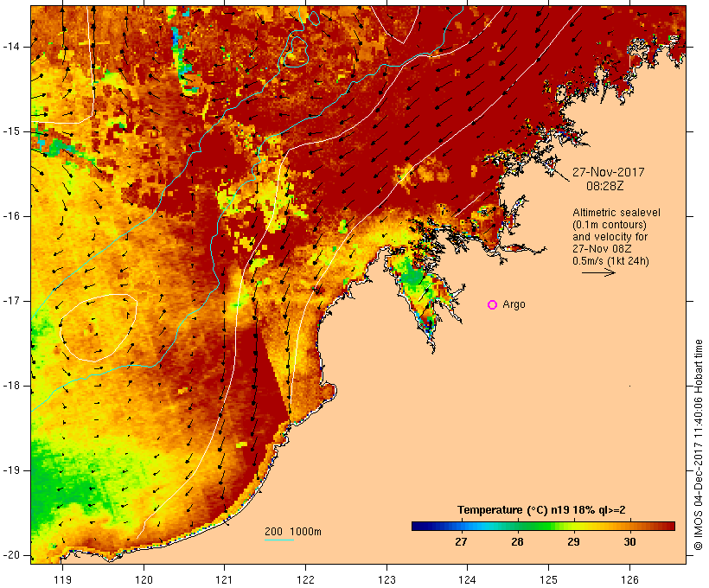The height and width of the screenshot is (588, 709).
Task: Click the '30' temperature legend value
Action: pyautogui.click(x=629, y=541)
